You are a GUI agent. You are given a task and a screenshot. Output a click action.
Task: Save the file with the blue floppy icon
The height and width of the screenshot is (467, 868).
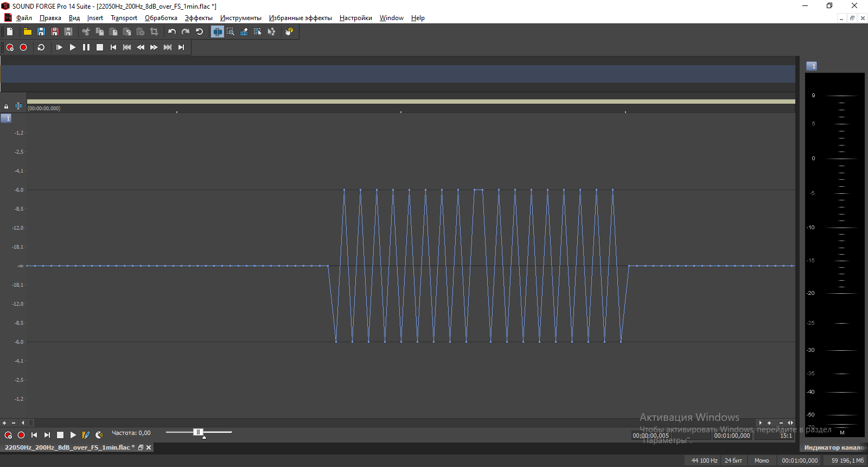pyautogui.click(x=41, y=31)
